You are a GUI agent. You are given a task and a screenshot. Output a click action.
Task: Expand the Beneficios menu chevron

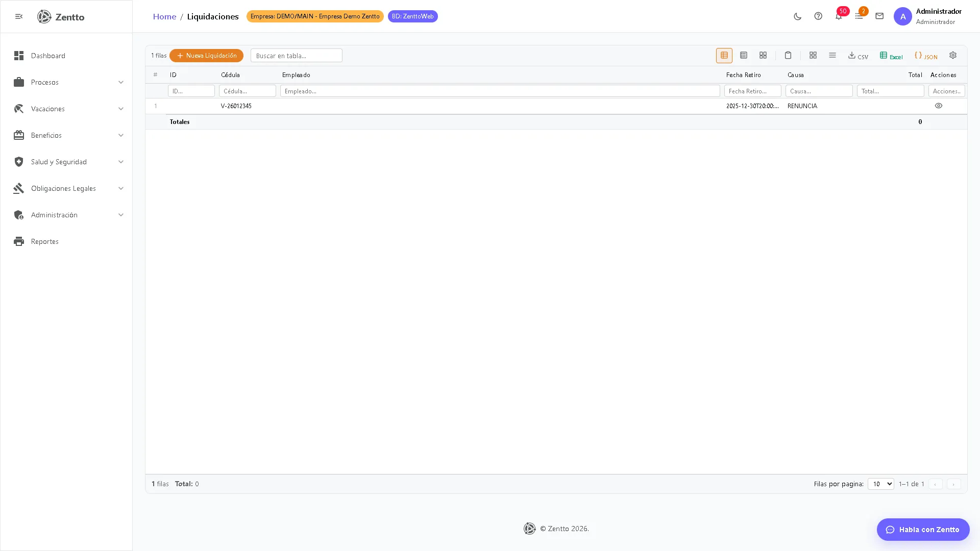(x=121, y=135)
